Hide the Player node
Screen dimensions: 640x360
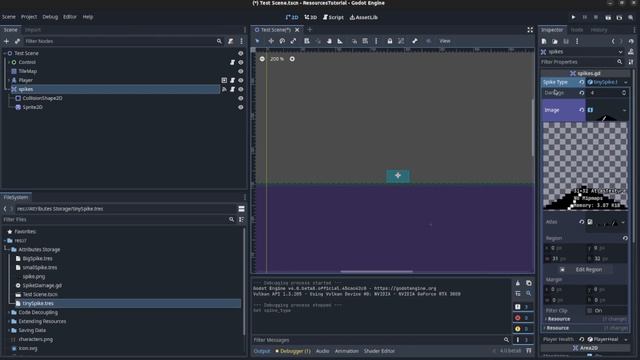pyautogui.click(x=241, y=80)
